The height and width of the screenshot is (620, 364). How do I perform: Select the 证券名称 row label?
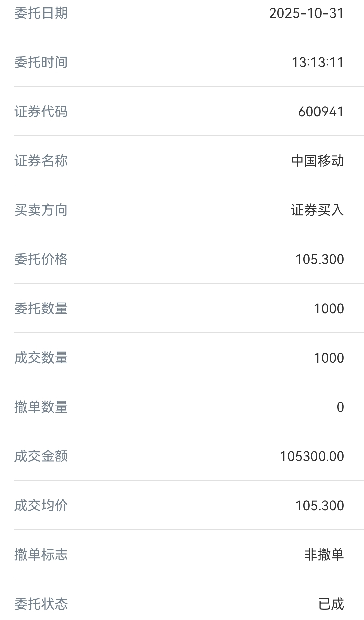click(41, 161)
